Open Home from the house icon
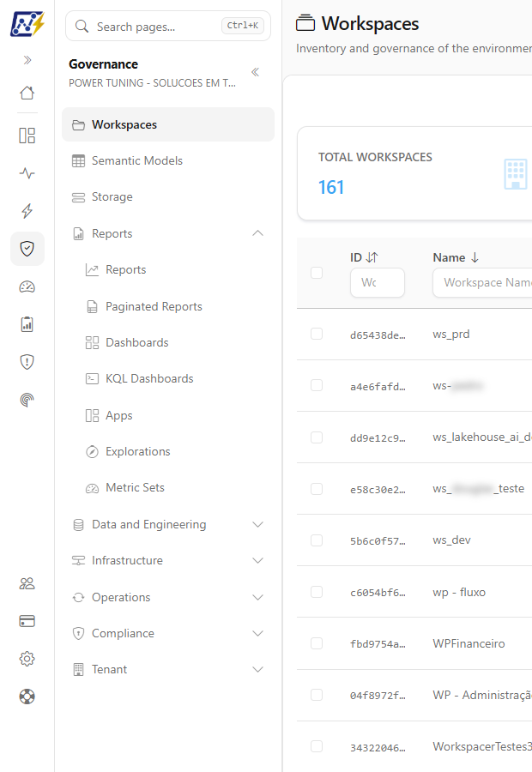The width and height of the screenshot is (532, 772). click(27, 93)
